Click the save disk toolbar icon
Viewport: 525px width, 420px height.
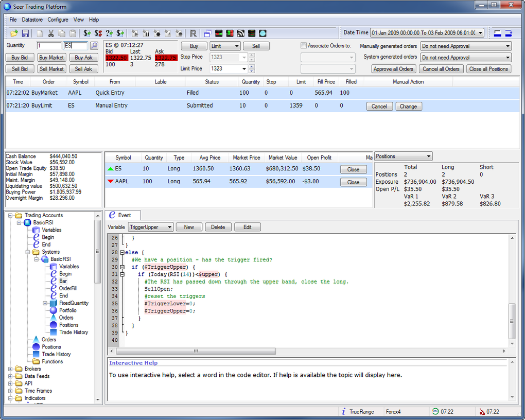click(x=25, y=33)
